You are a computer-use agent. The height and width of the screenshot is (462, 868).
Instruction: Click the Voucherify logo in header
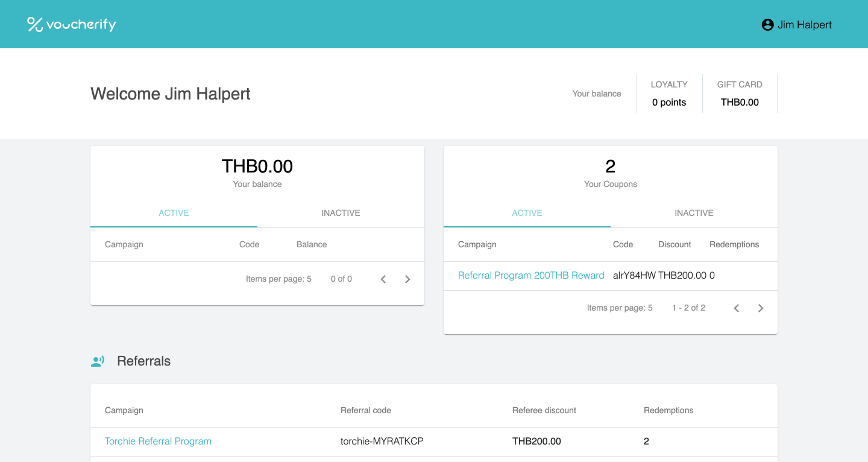click(71, 24)
